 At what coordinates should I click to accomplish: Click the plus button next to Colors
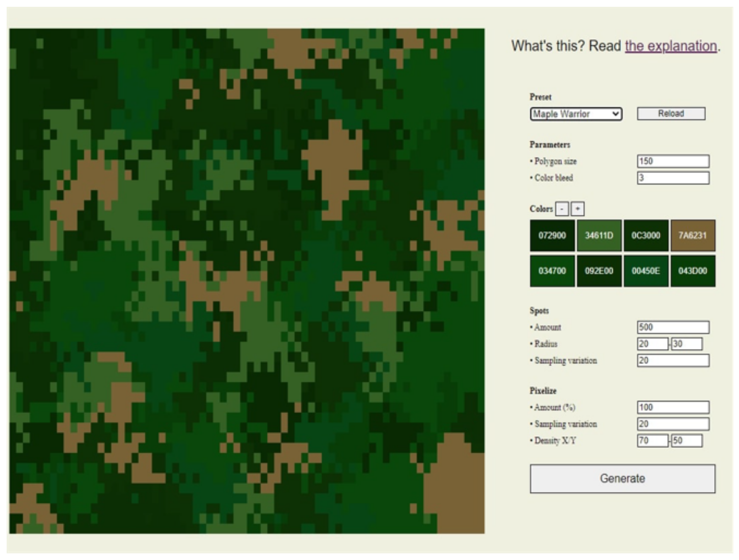(577, 209)
